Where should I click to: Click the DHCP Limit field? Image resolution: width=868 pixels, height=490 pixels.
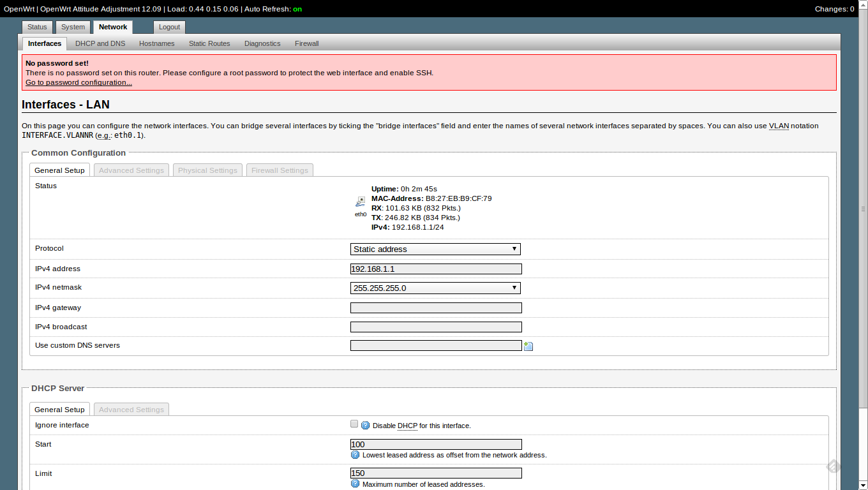coord(436,473)
